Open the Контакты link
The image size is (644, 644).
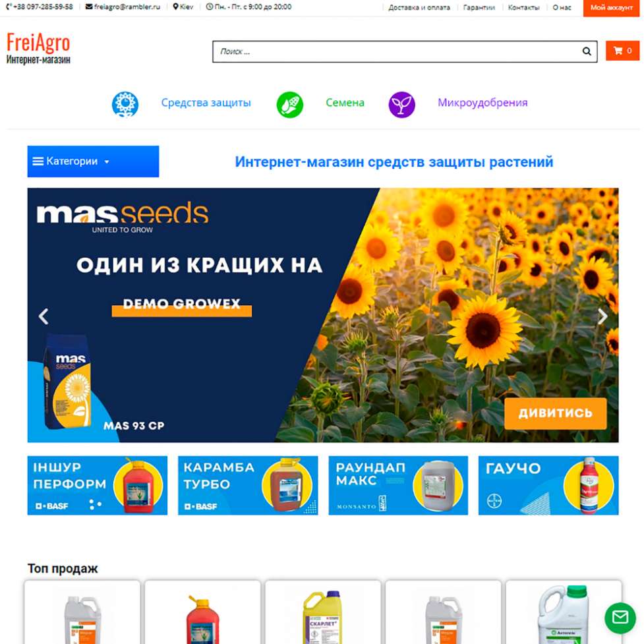coord(523,7)
